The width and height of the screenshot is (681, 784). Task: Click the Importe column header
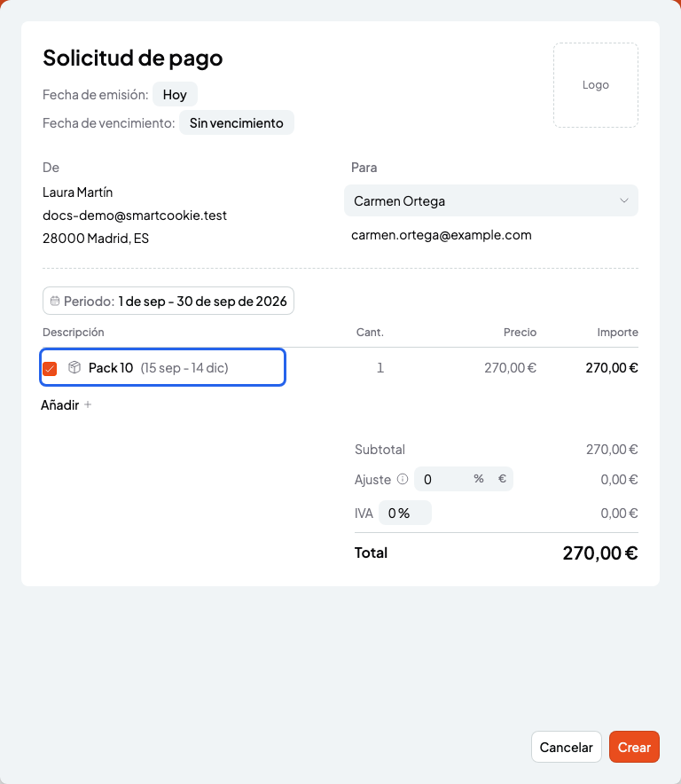[x=617, y=332]
